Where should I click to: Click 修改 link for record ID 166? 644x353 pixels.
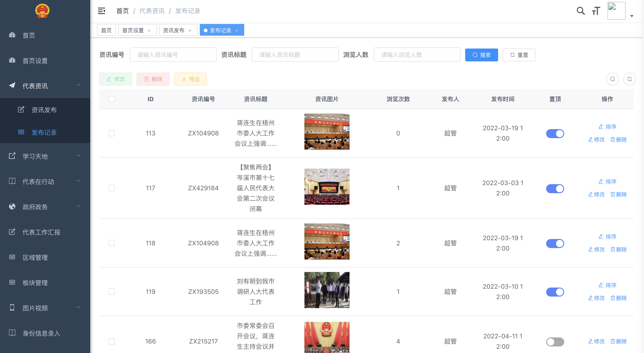pos(596,341)
